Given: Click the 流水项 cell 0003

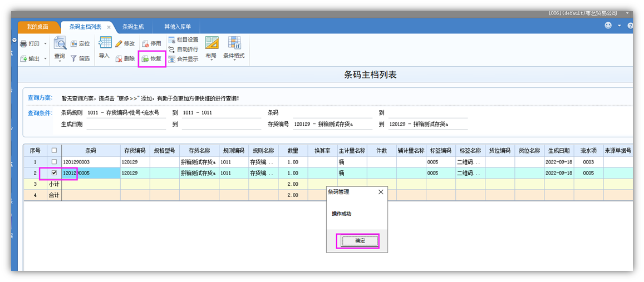Looking at the screenshot, I should pos(588,162).
